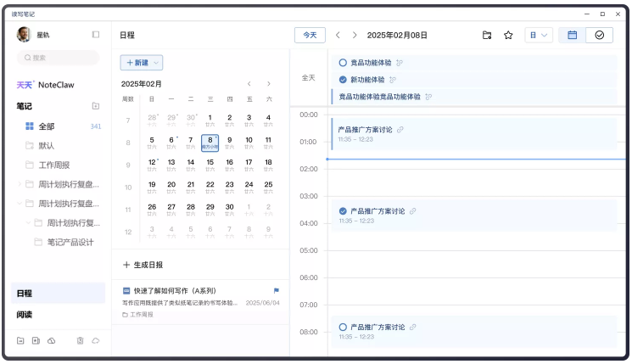The image size is (632, 364).
Task: Expand the first 周计划执行复盘 folder
Action: coord(20,184)
